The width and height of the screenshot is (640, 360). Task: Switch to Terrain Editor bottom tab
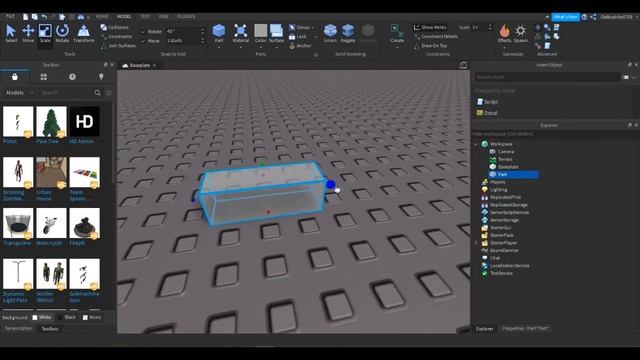pos(18,329)
